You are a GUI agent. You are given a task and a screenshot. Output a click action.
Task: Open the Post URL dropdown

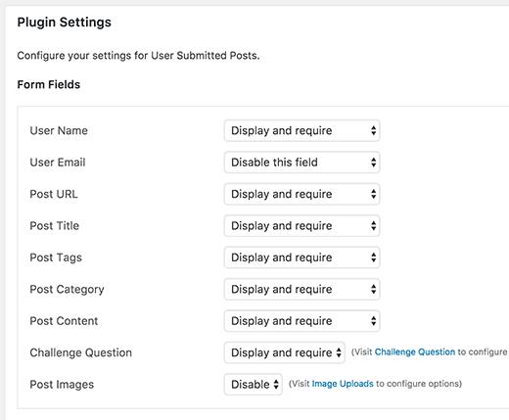click(301, 194)
